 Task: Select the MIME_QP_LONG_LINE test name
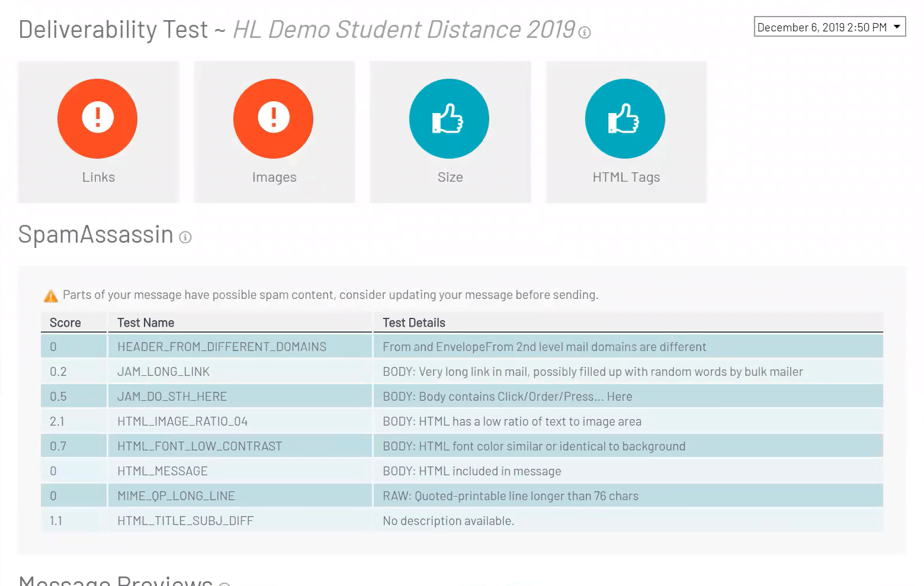tap(176, 496)
